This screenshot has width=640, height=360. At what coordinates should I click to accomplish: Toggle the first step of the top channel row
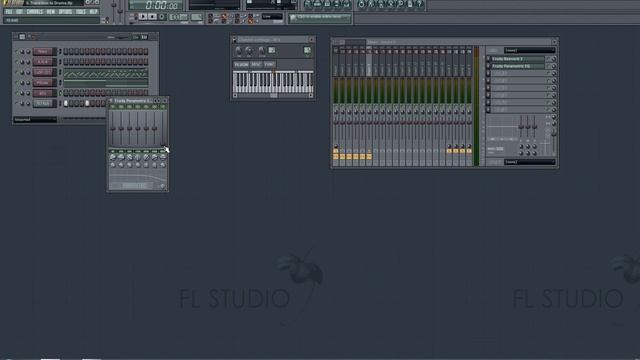pos(66,51)
